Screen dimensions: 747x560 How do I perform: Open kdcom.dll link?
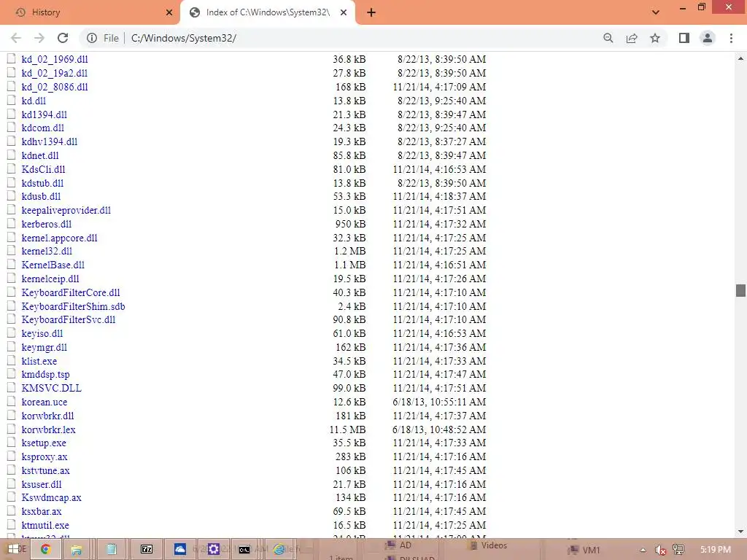click(43, 128)
